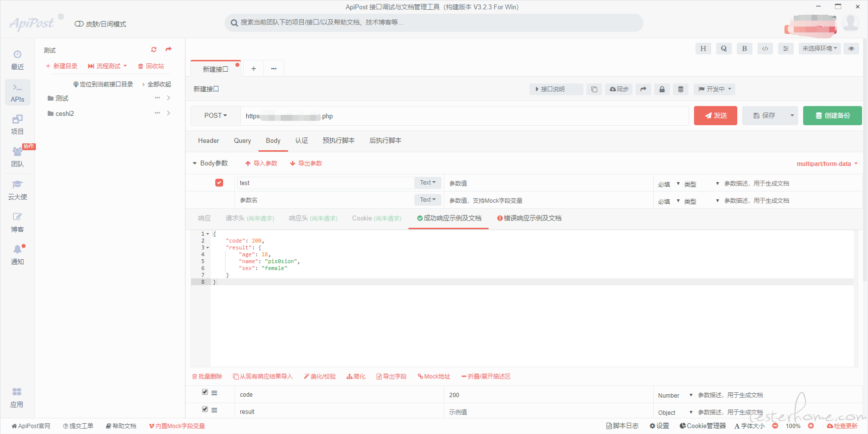Switch to the Header tab
868x434 pixels.
click(x=208, y=141)
